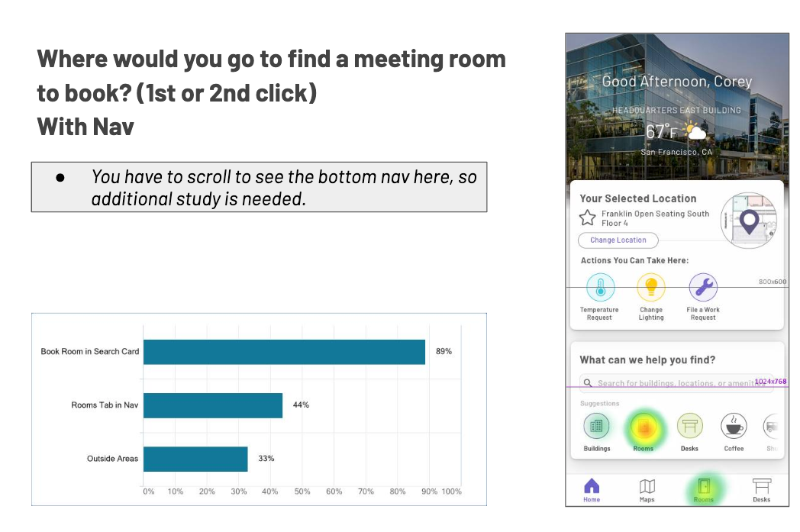Click the italic note about scrolling to bottom nav
Viewport: 800px width, 532px height.
[260, 187]
